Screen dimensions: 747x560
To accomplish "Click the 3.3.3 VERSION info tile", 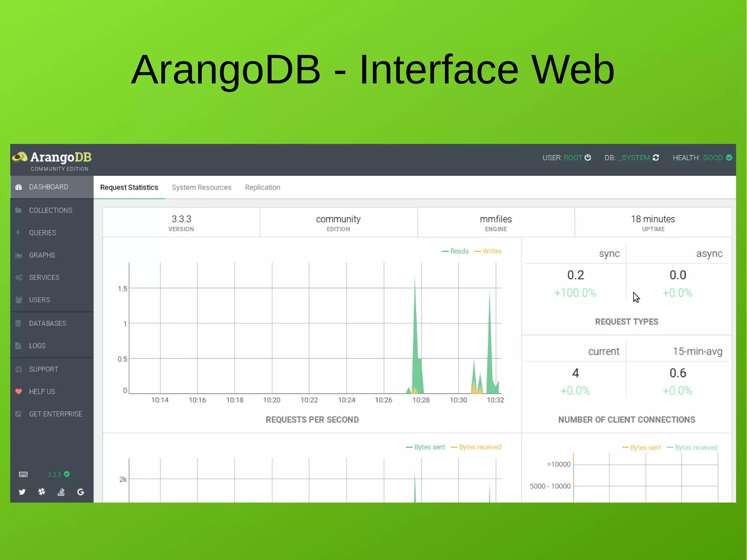I will (181, 223).
